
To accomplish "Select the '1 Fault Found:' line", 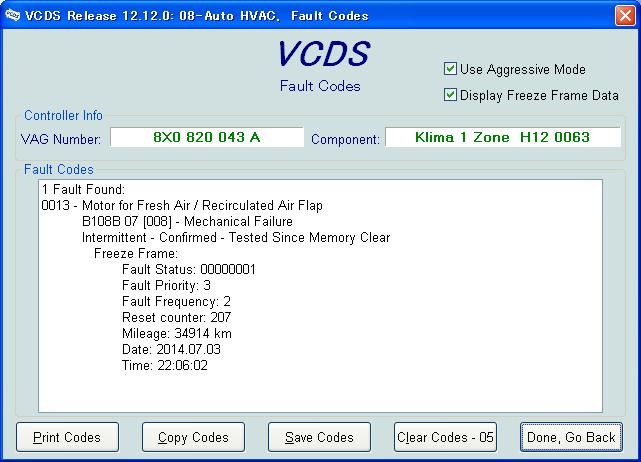I will pos(83,189).
